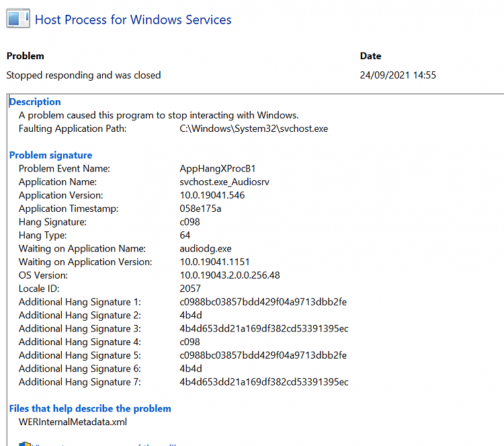
Task: Click the Problem column header
Action: coord(26,56)
